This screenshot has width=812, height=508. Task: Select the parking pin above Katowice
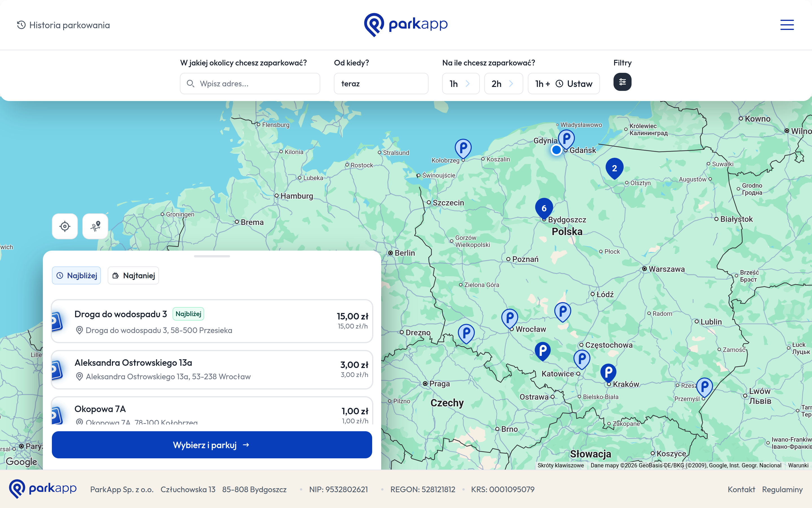click(x=582, y=360)
